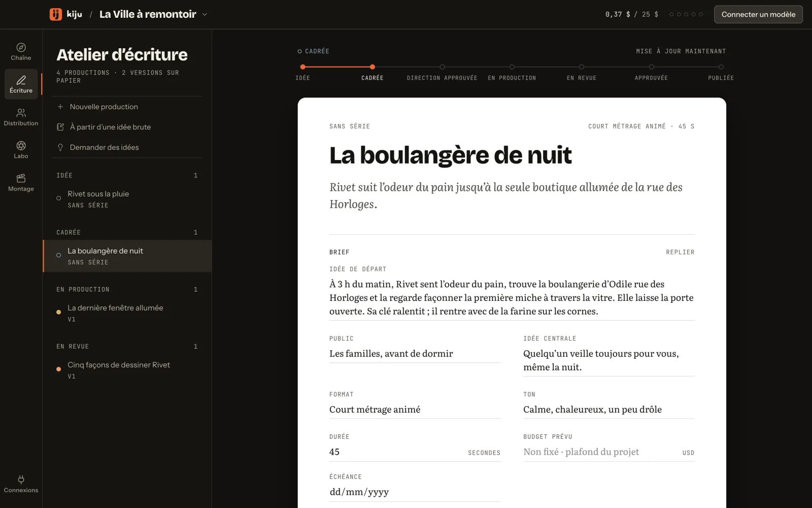Click the DIRECTION APPROUVÉE stage marker

[442, 67]
